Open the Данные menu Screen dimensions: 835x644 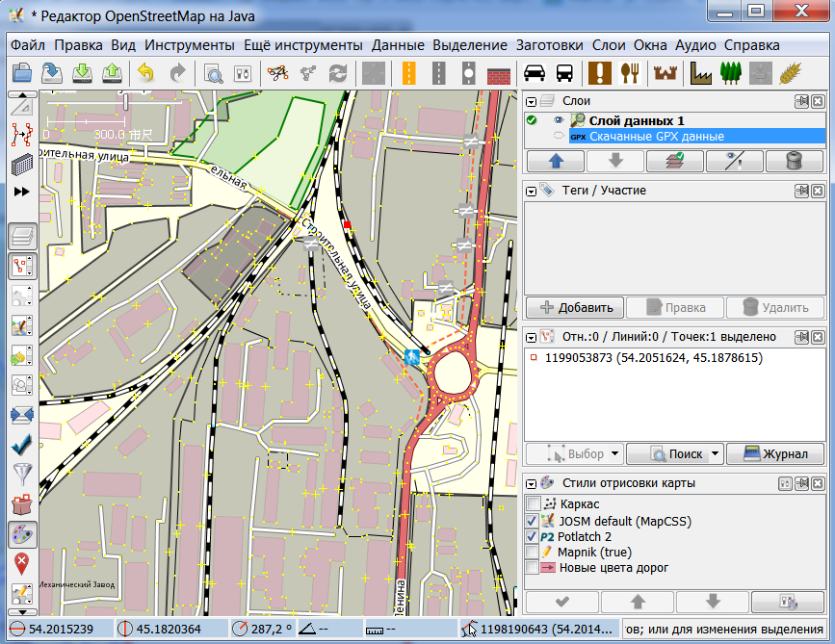click(398, 45)
